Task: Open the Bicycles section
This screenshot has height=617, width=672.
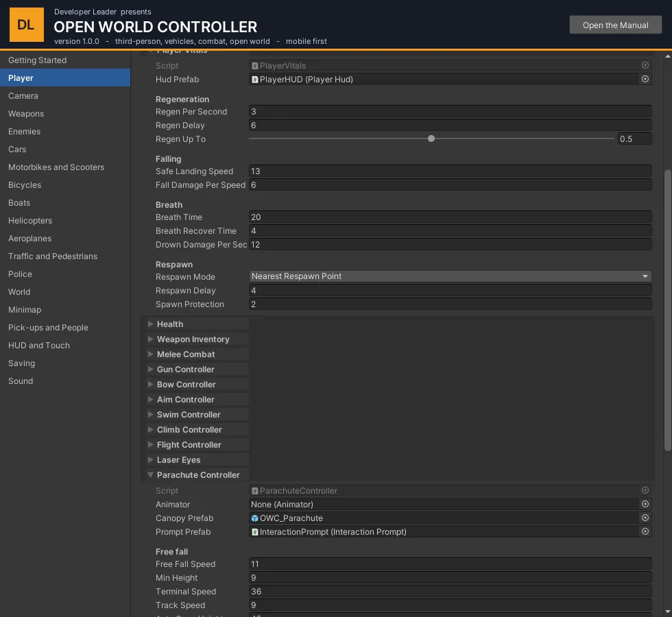Action: click(x=65, y=185)
